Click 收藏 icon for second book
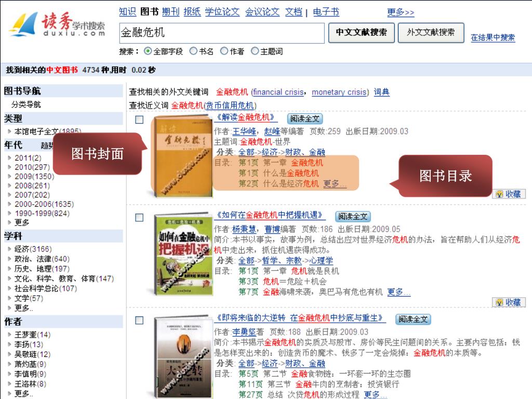 (x=509, y=302)
